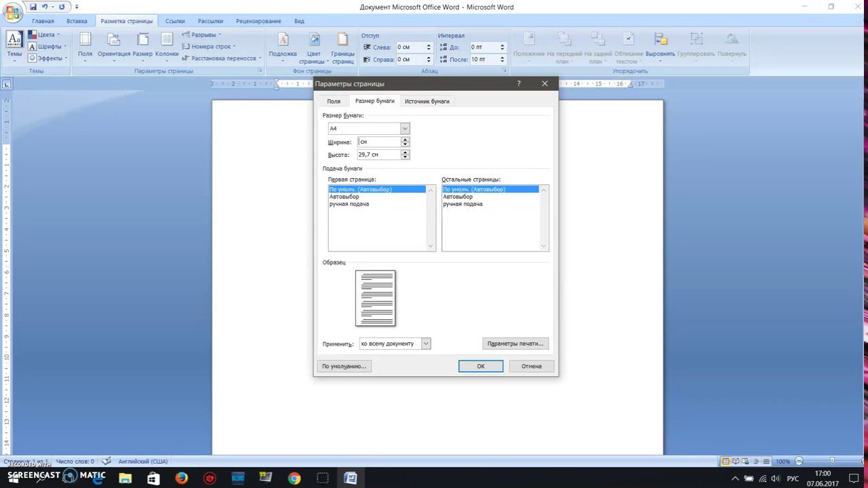Viewport: 868px width, 488px height.
Task: Click the Save icon in quick access toolbar
Action: 33,7
